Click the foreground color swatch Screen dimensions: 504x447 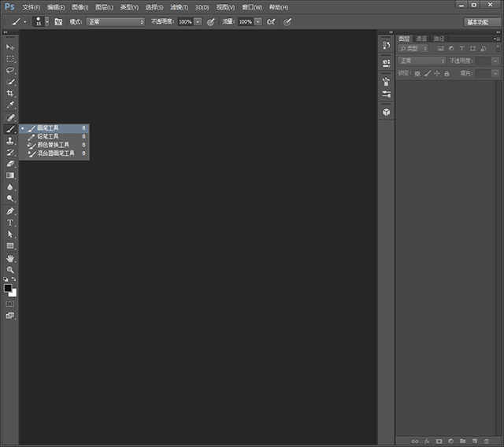(x=8, y=288)
